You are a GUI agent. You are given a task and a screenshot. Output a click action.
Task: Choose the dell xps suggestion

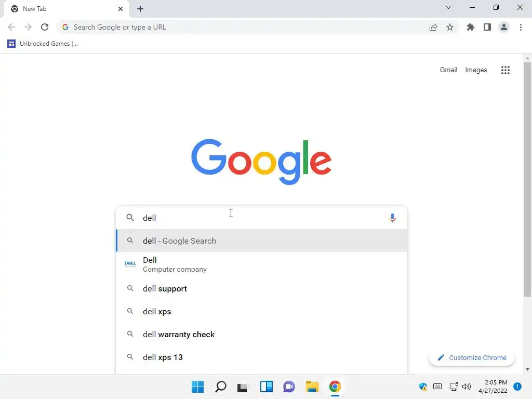click(261, 312)
